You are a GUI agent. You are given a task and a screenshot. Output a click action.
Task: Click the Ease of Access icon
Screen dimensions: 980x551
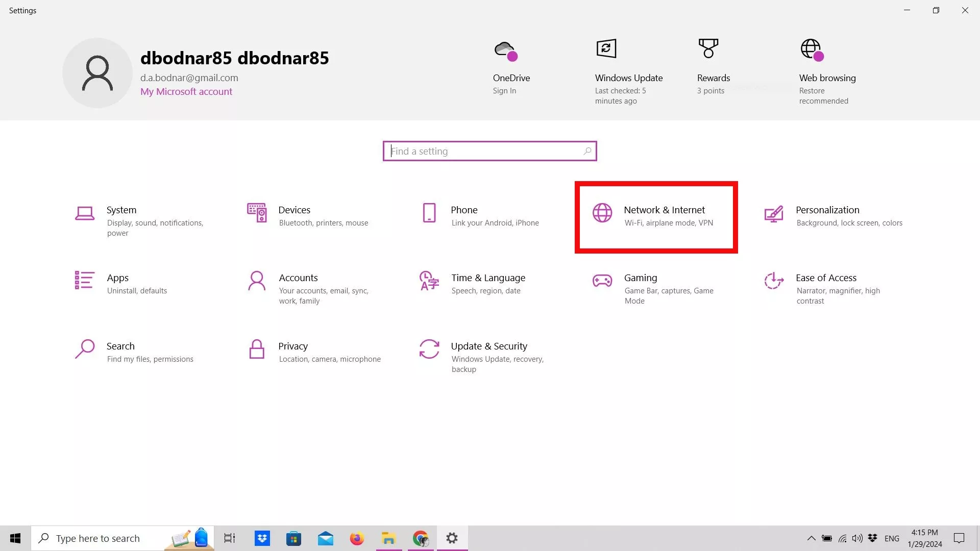point(774,281)
